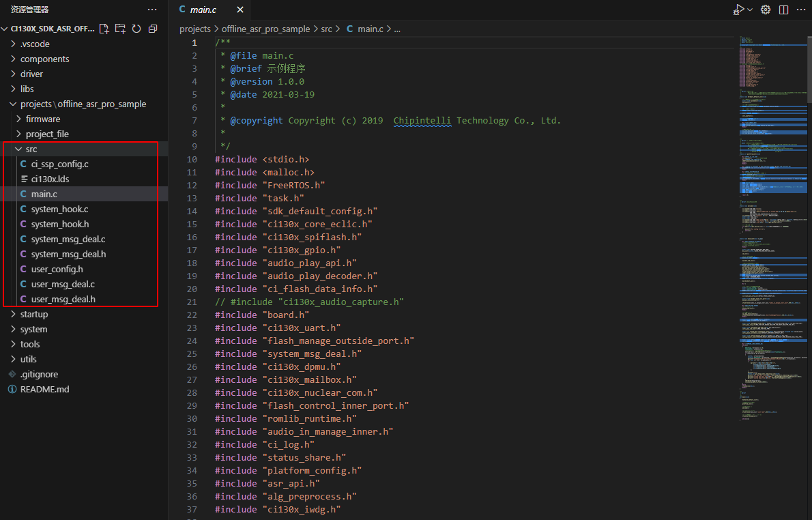Split the editor to the right
Screen dimensions: 812x520
(783, 10)
